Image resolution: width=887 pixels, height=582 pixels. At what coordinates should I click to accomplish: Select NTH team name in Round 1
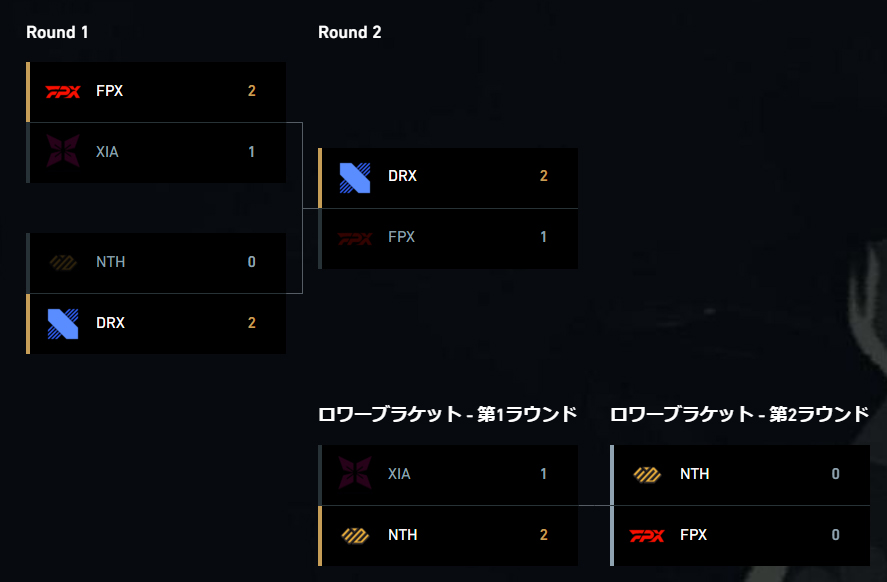[x=110, y=262]
